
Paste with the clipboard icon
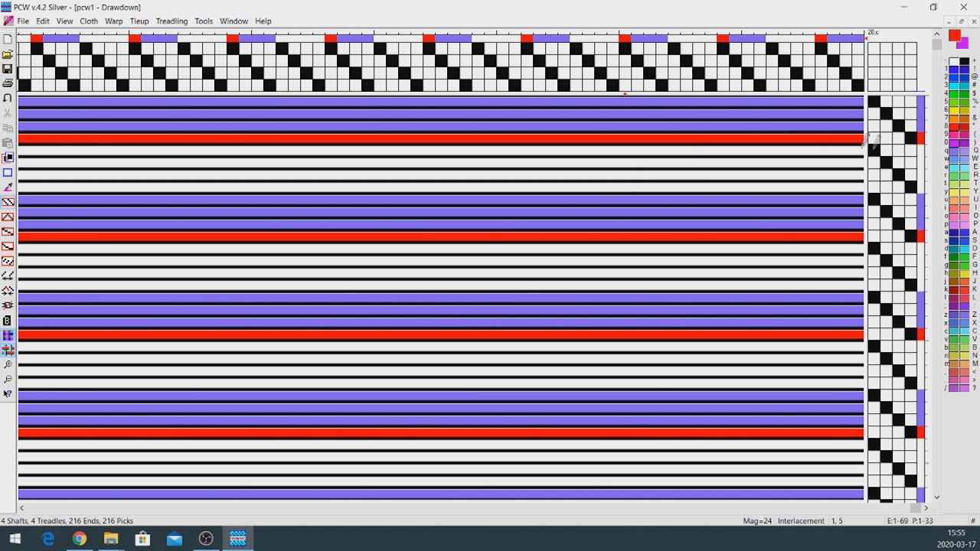8,142
